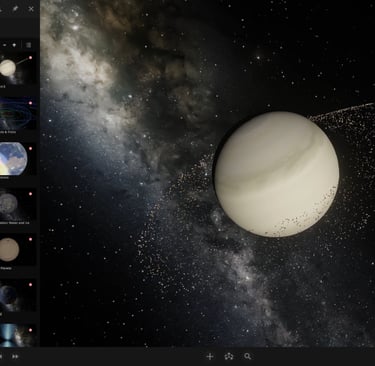This screenshot has width=375, height=366.
Task: Click the diamond filter icon in panel toolbar
Action: coord(14,45)
